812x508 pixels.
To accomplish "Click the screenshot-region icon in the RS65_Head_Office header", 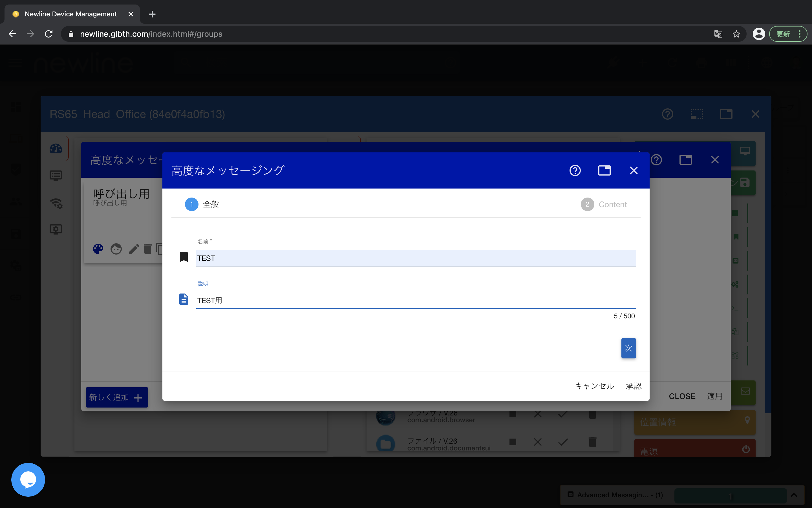I will point(697,114).
